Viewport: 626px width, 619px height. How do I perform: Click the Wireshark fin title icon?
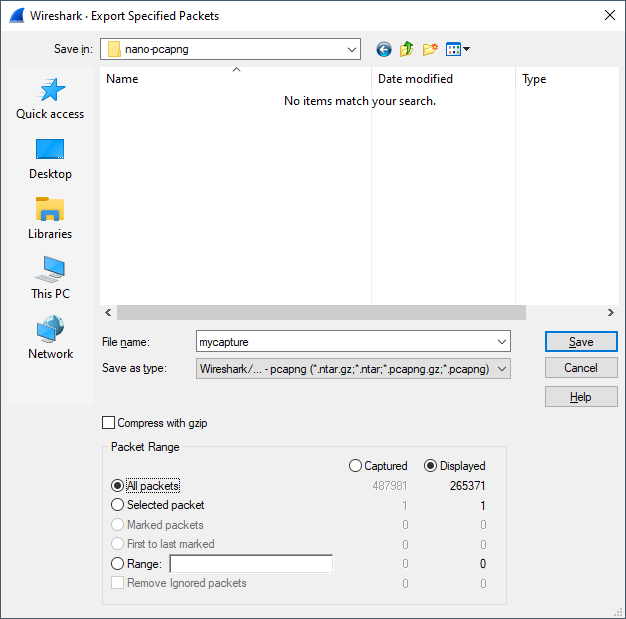point(17,16)
